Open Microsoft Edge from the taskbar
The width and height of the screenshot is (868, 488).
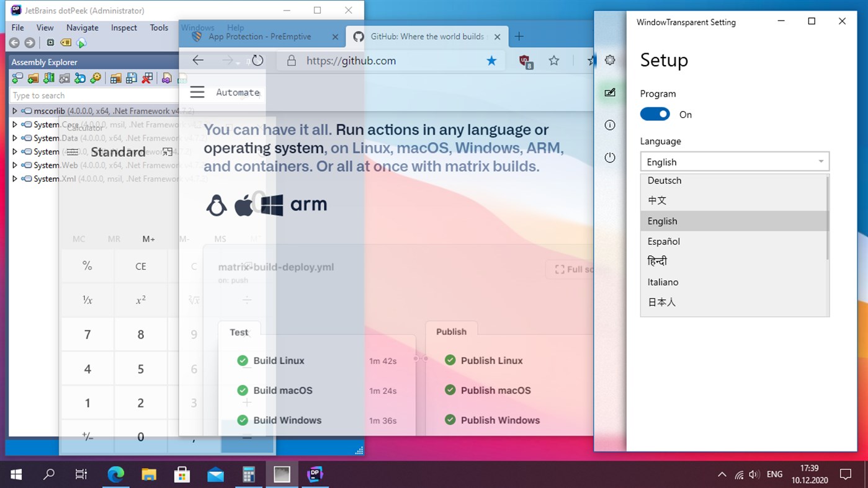[115, 474]
